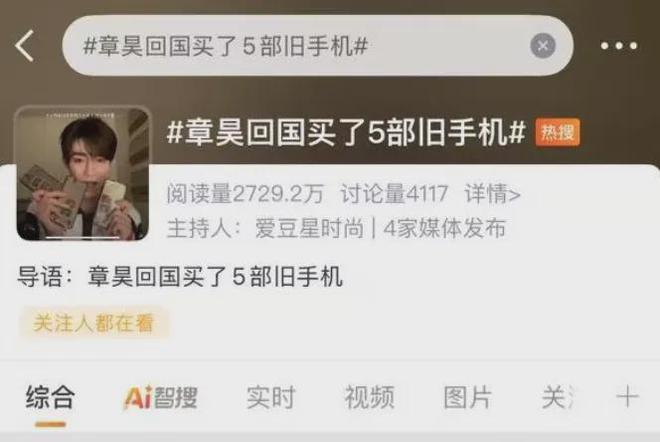Switch to the 视频 tab

(370, 397)
